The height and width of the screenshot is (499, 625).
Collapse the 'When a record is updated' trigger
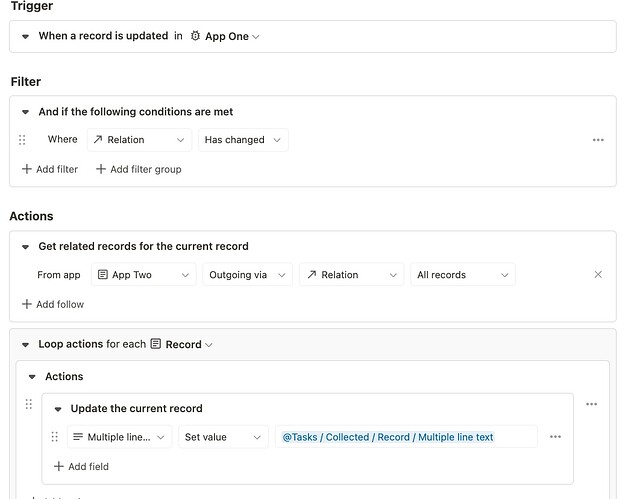click(x=26, y=36)
